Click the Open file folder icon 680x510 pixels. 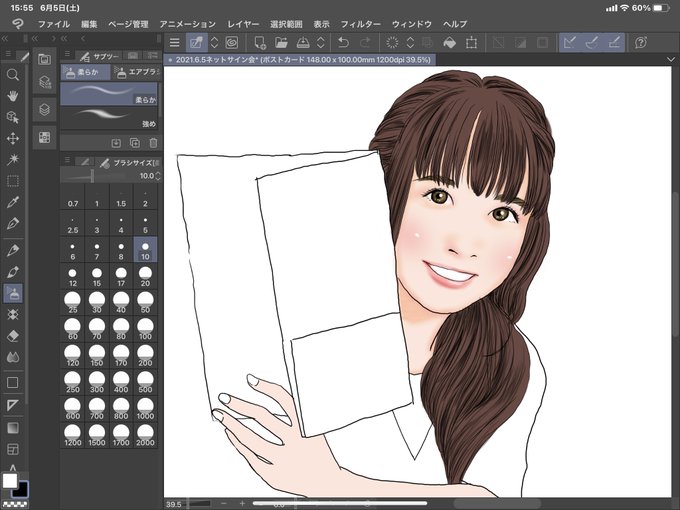[x=281, y=42]
